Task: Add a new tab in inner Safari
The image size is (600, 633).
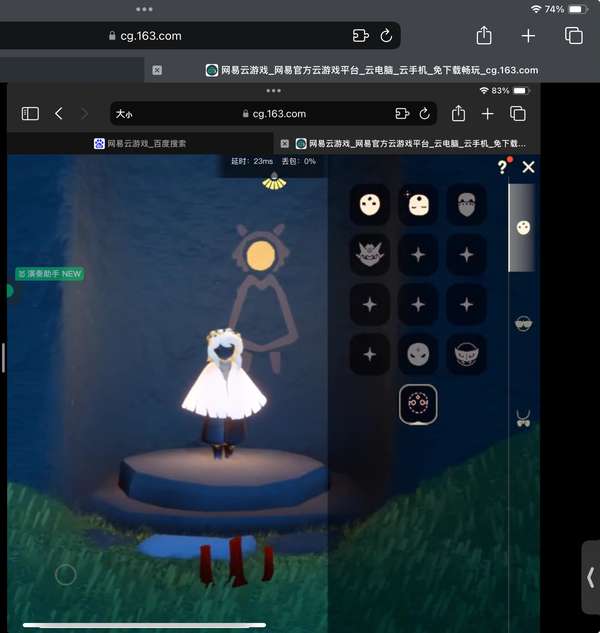Action: (487, 114)
